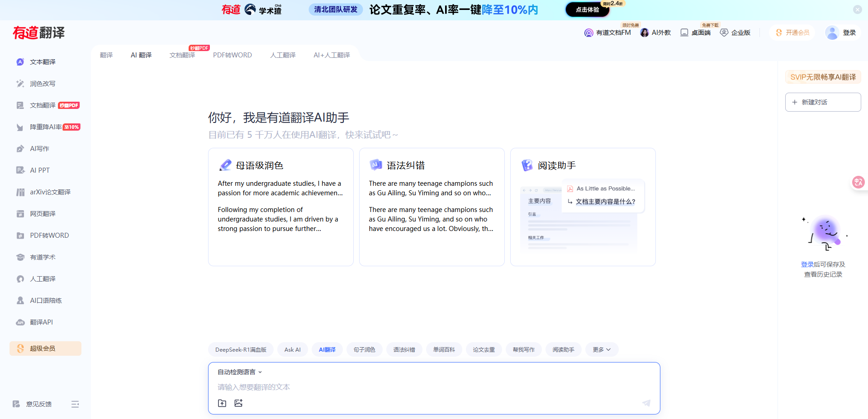Collapse the sidebar with the menu icon
868x419 pixels.
(75, 404)
